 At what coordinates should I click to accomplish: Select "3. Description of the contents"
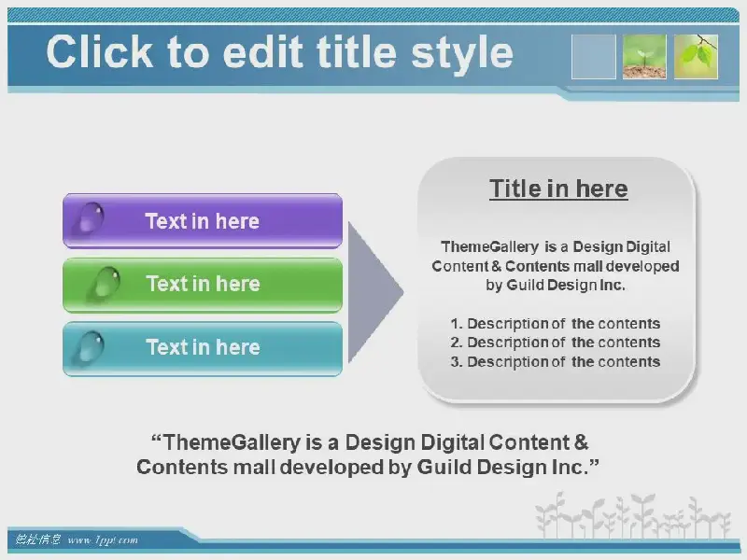pos(555,362)
